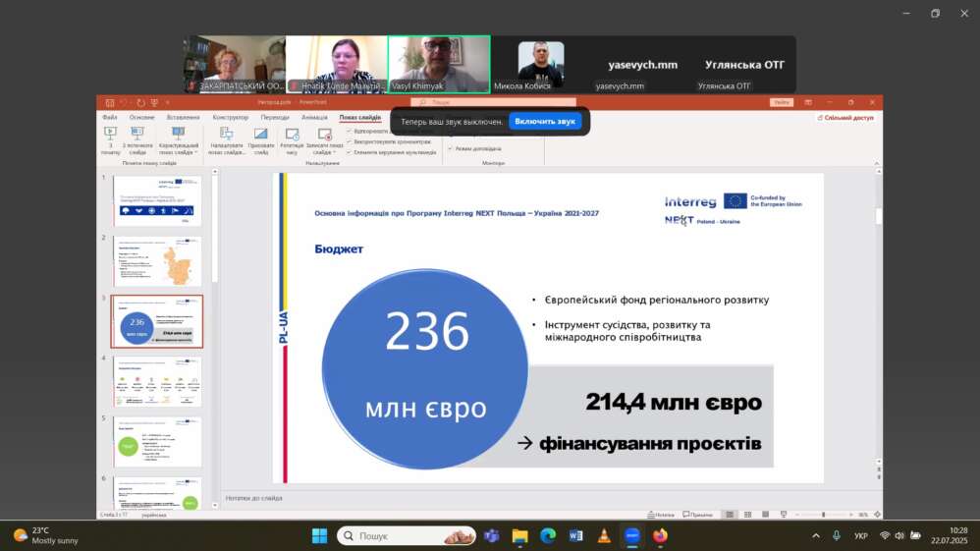This screenshot has width=980, height=551.
Task: Open VLC media player from taskbar
Action: pyautogui.click(x=604, y=536)
